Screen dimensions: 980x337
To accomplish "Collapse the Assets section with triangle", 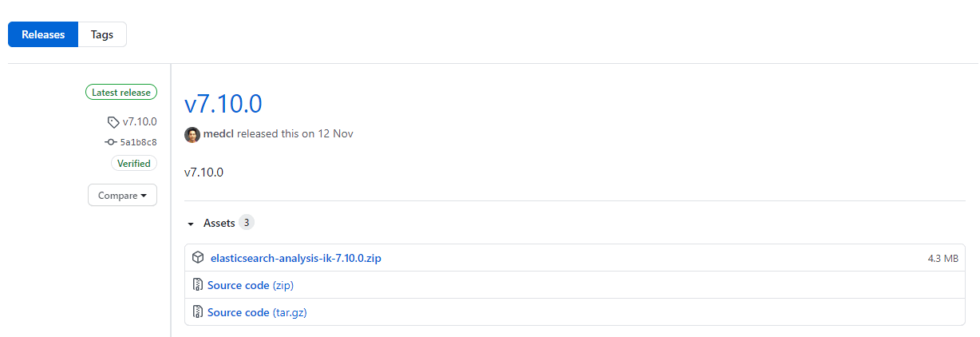I will (191, 224).
